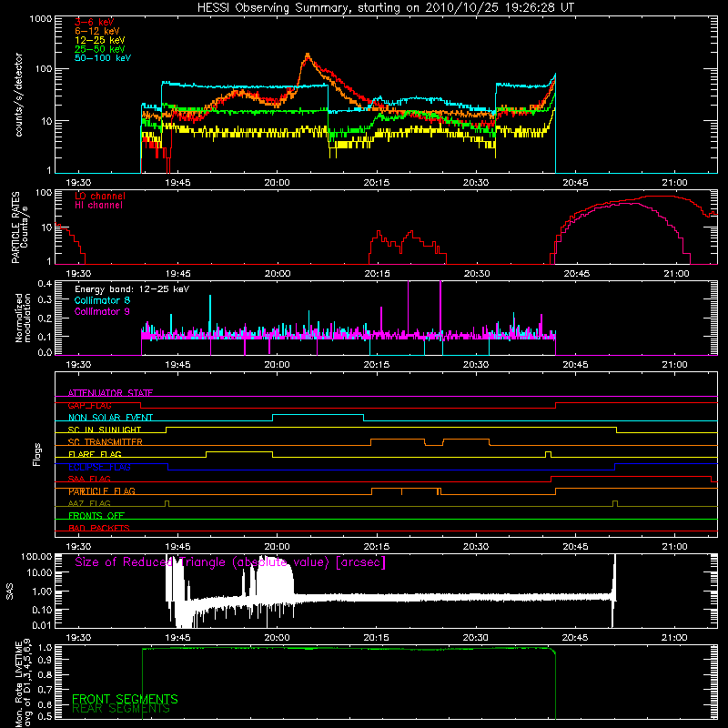The width and height of the screenshot is (728, 728).
Task: Click the HESSI Observing Summary title
Action: pos(385,8)
